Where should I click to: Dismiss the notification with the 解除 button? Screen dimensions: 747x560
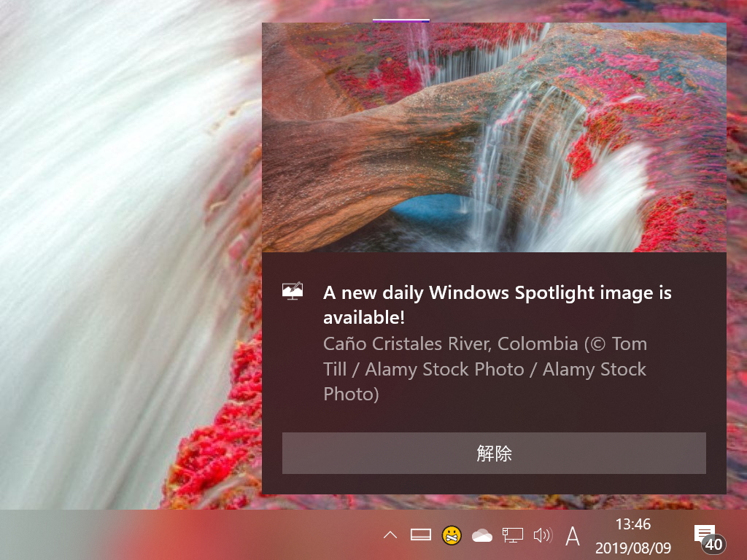[x=494, y=453]
